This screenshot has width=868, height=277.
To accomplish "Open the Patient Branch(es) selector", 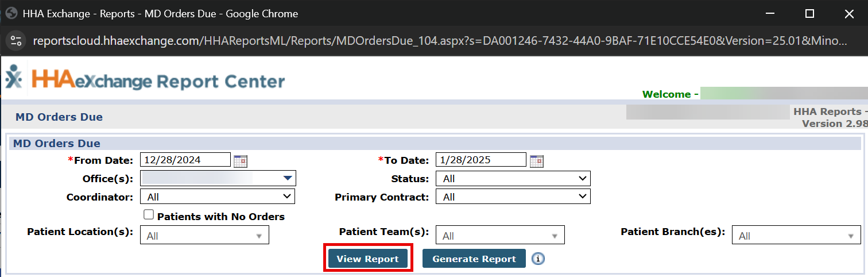I will point(796,236).
